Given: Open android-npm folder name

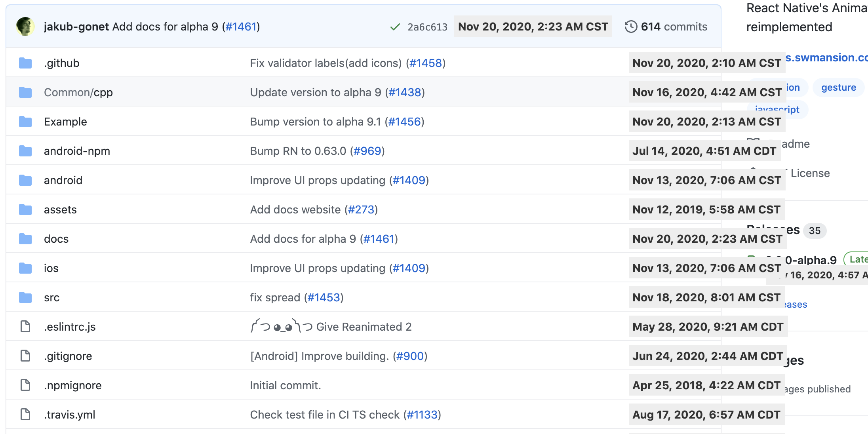Looking at the screenshot, I should click(x=77, y=151).
